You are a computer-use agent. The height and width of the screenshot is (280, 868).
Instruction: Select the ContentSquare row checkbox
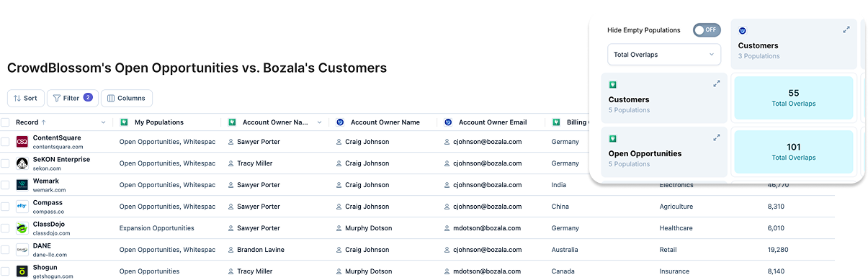click(x=5, y=142)
